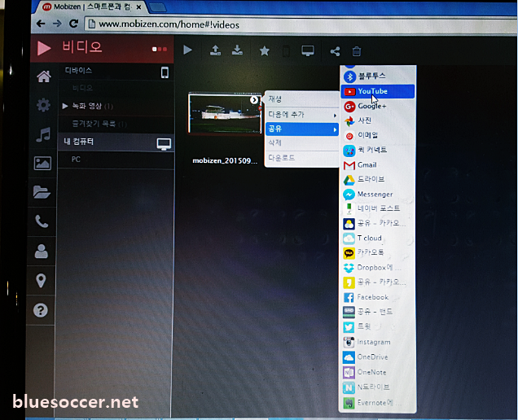Choose 다운로드 in the context menu
Image resolution: width=518 pixels, height=420 pixels.
[302, 158]
